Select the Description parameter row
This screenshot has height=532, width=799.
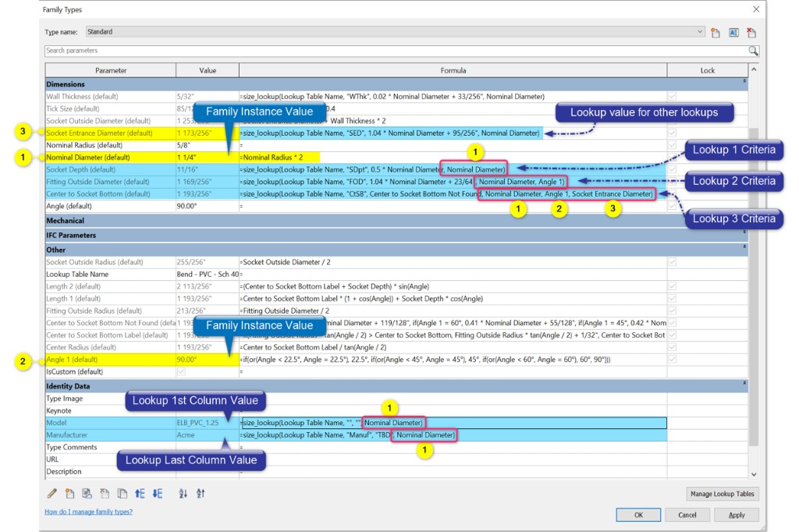point(111,471)
